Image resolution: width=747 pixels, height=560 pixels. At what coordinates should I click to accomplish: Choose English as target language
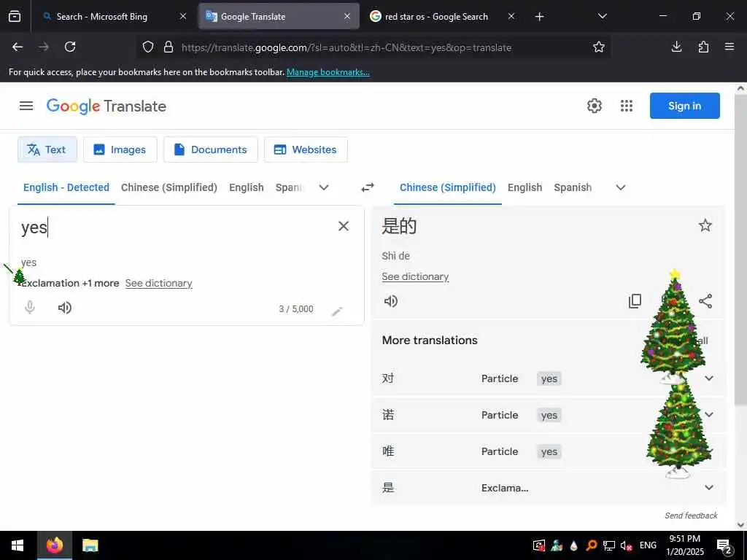(525, 187)
